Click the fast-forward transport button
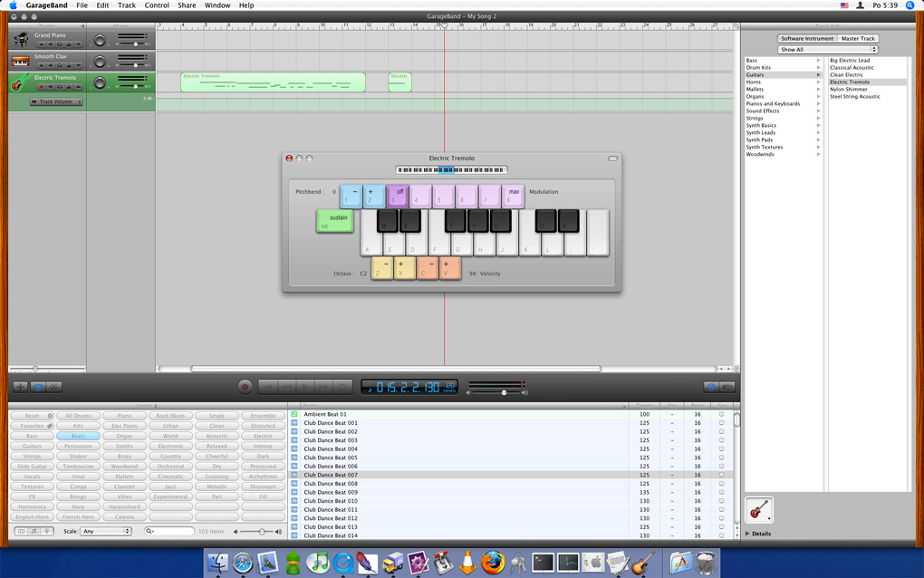924x578 pixels. point(324,387)
